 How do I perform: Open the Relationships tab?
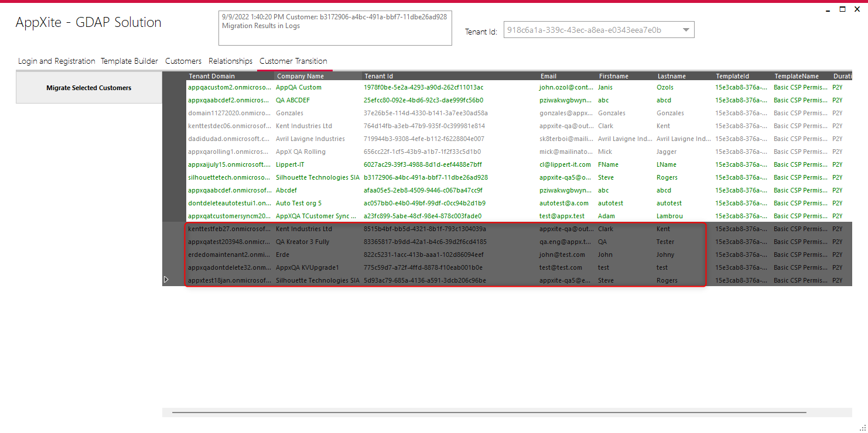230,61
